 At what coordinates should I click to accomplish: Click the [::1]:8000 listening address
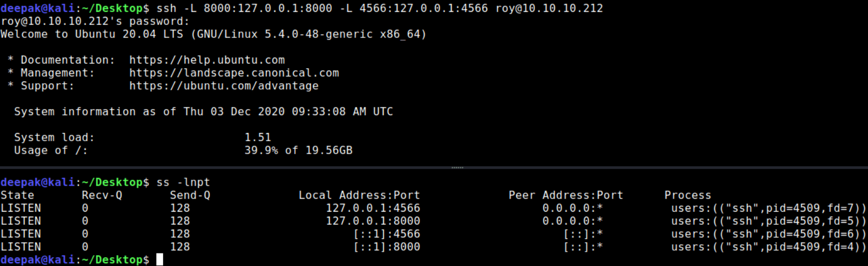pos(387,247)
